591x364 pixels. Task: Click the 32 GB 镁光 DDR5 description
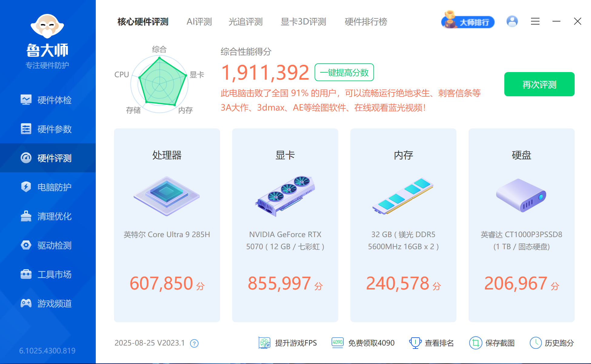[403, 240]
